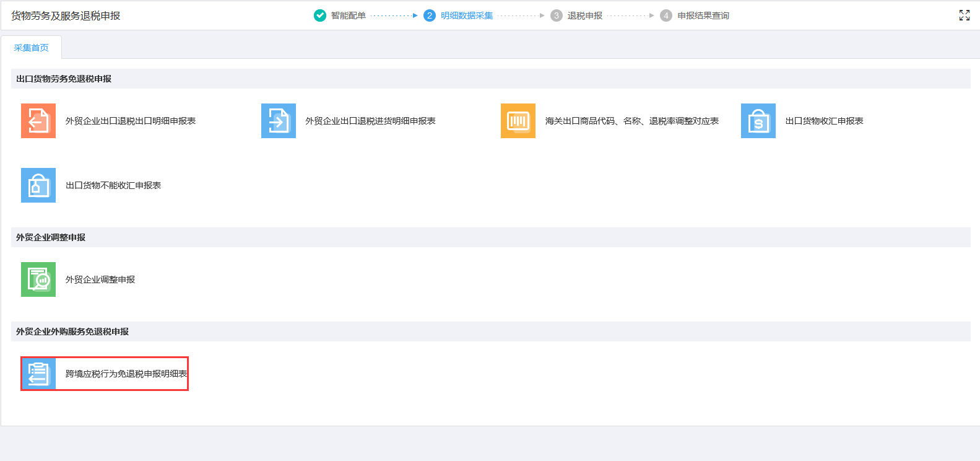980x461 pixels.
Task: Open 海关出口商品代码、名称、退税率调整对应表 text
Action: point(632,121)
